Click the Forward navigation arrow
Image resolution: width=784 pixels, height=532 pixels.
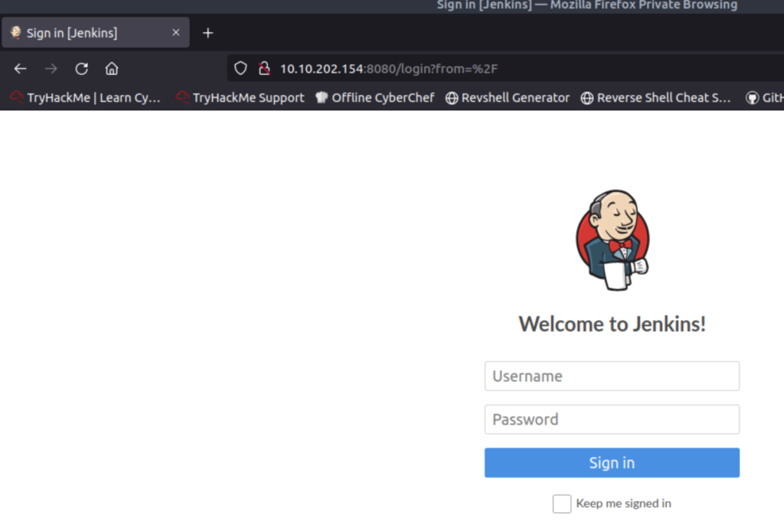pyautogui.click(x=51, y=68)
